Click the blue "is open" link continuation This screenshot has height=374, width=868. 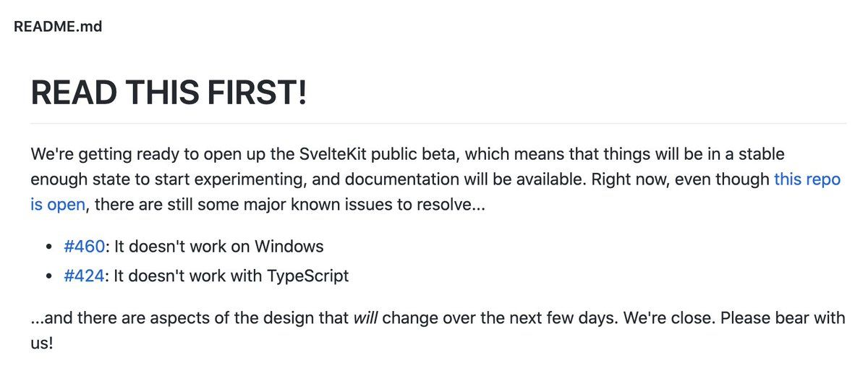(x=58, y=205)
